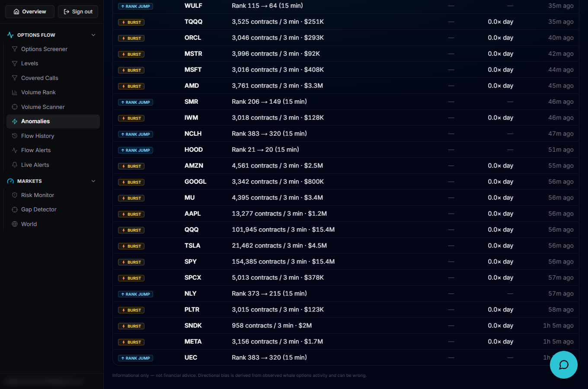Go to Covered Calls

(x=53, y=78)
